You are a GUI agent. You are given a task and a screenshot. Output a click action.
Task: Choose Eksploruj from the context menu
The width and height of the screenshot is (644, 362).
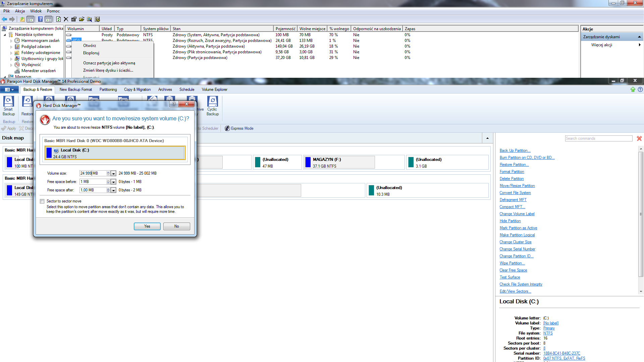91,53
